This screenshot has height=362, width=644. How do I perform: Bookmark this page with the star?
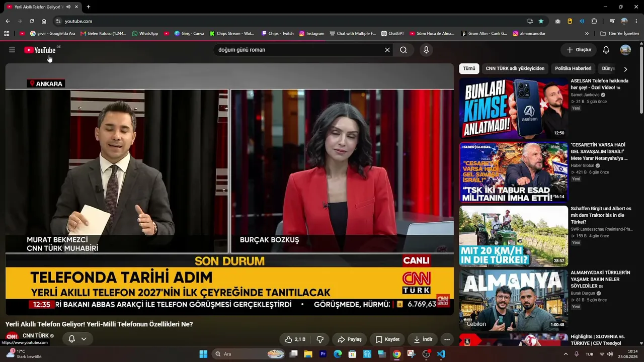[541, 21]
